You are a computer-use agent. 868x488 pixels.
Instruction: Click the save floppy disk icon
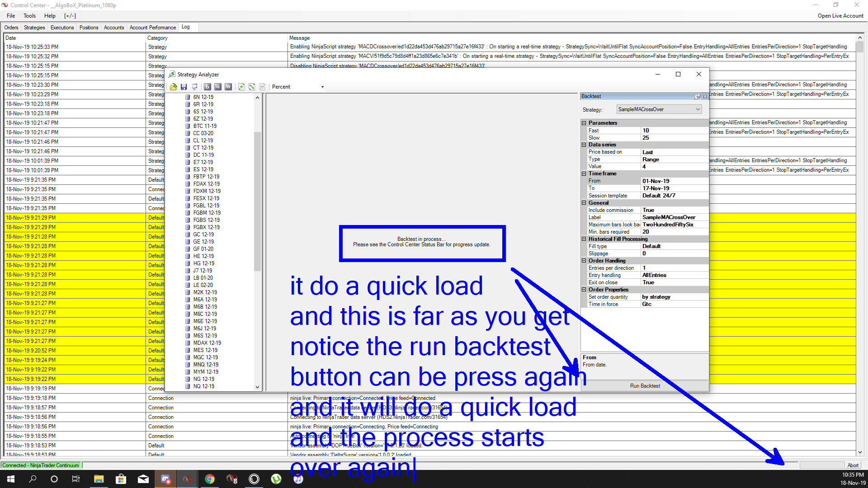[184, 87]
